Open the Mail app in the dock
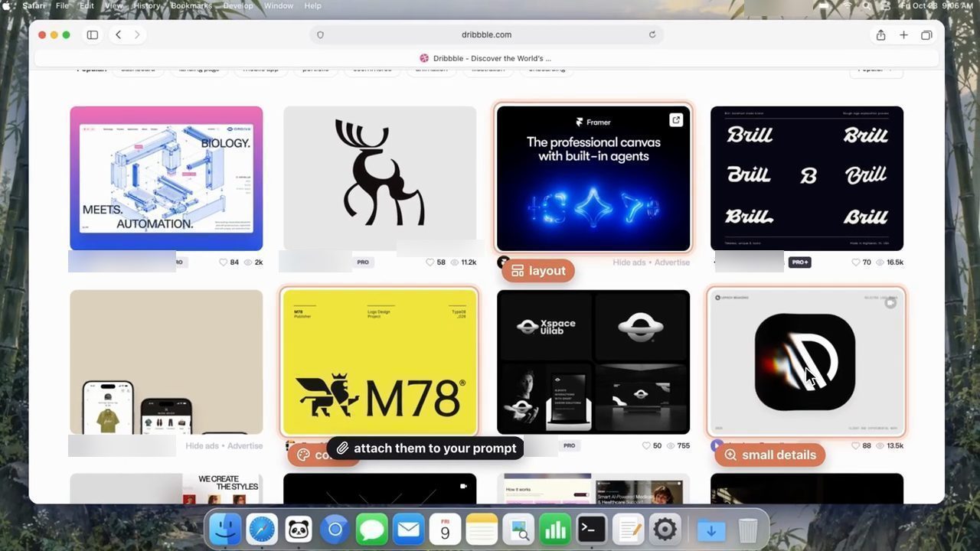This screenshot has width=980, height=551. coord(409,530)
